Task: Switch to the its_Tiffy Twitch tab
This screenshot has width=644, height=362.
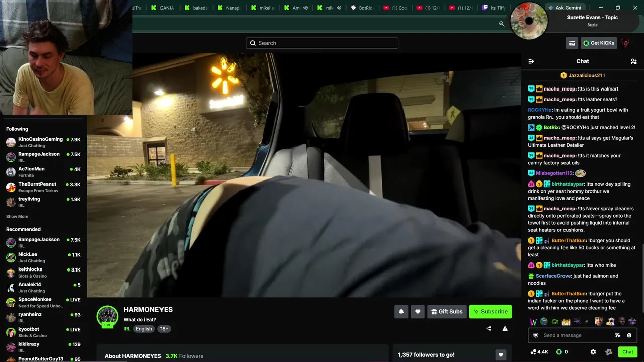Action: (x=494, y=8)
